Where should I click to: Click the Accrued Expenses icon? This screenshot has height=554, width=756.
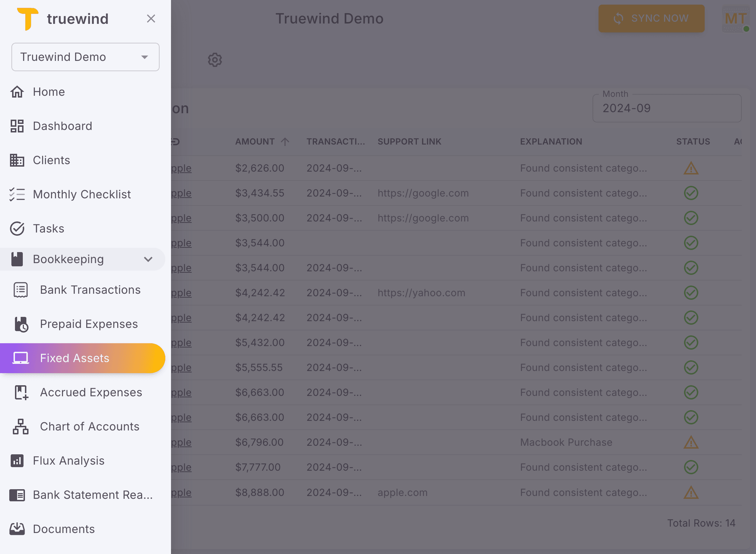[21, 392]
